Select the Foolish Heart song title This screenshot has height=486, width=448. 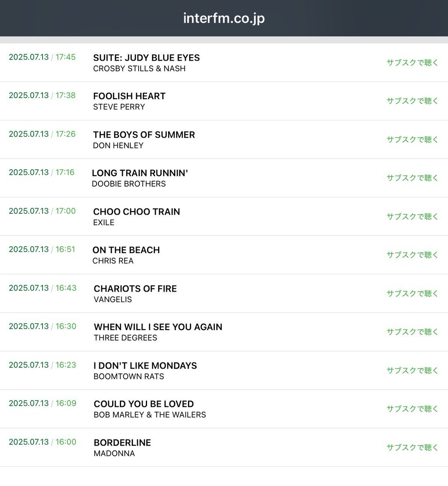click(x=129, y=96)
